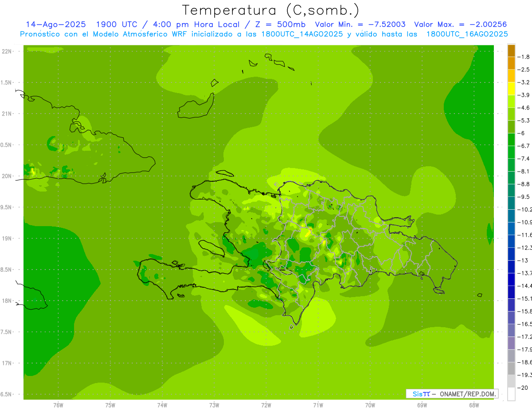Click the '1800UTC_14AGO2025' initialization timestamp

click(x=302, y=34)
